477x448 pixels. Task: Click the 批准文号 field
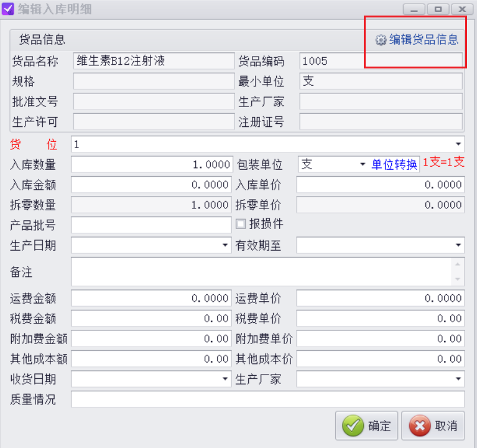tap(154, 101)
